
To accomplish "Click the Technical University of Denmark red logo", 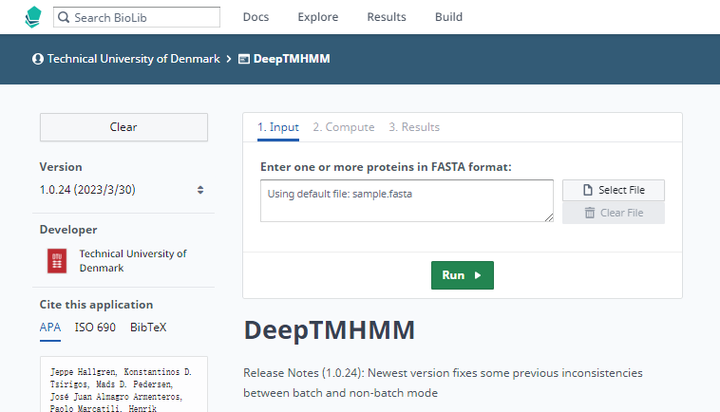I will point(57,261).
